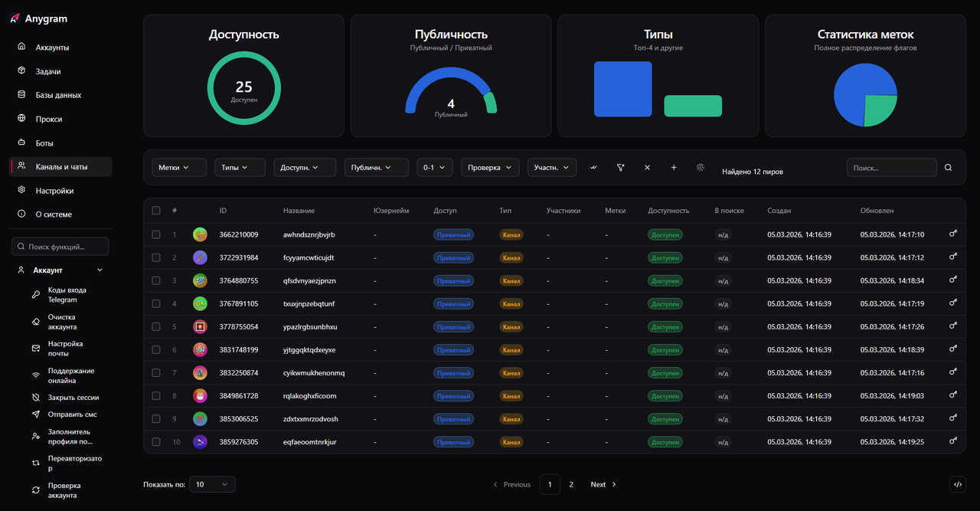Click the magnifier search button
This screenshot has height=511, width=980.
949,168
